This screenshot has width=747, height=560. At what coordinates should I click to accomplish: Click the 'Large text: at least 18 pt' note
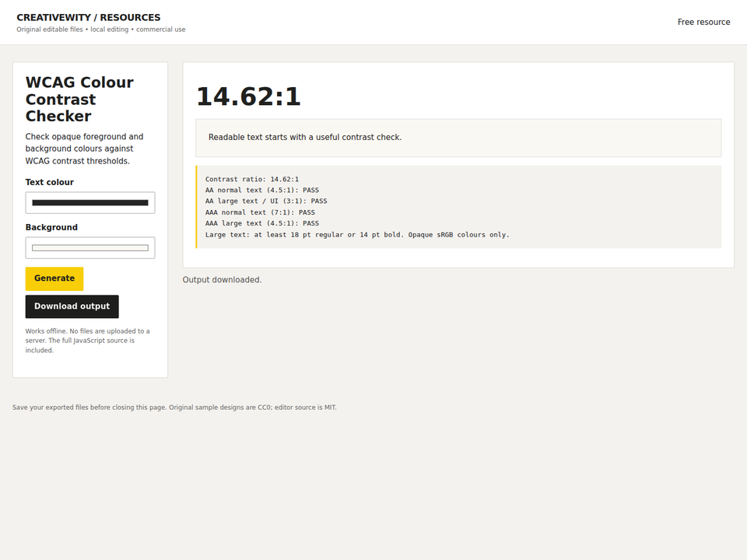[357, 235]
